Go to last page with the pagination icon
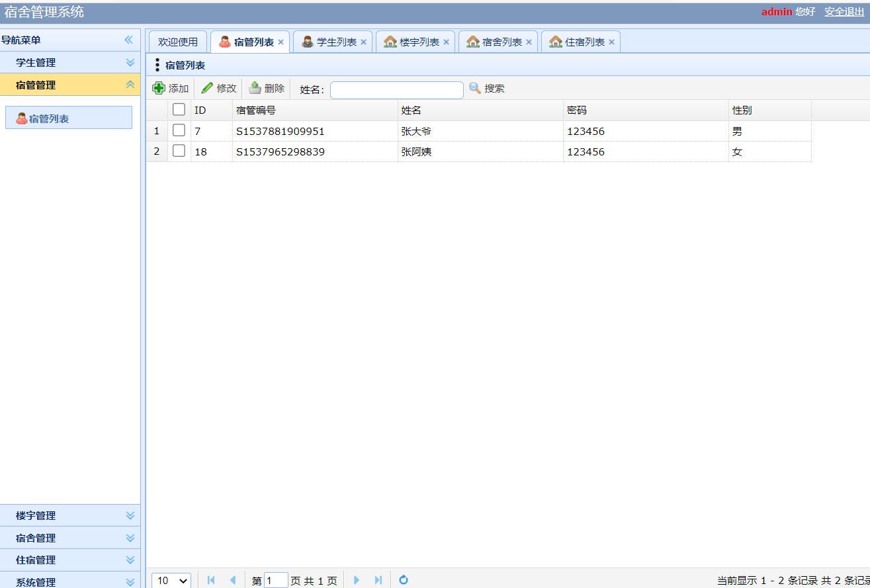870x588 pixels. coord(378,579)
